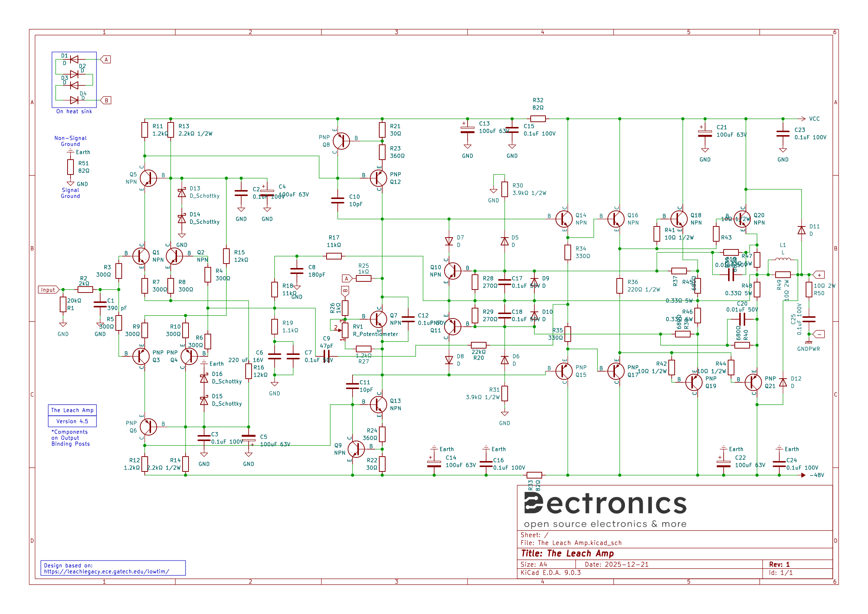Select the Q6 PNP transistor symbol

click(148, 427)
